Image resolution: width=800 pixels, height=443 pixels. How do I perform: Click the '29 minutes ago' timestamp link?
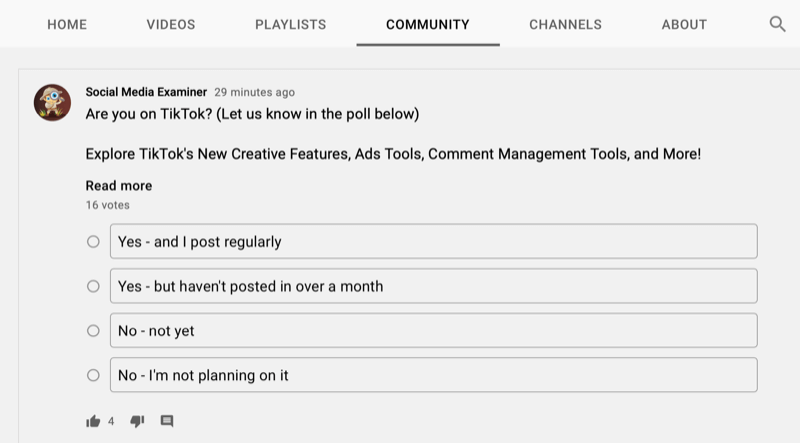pos(255,92)
